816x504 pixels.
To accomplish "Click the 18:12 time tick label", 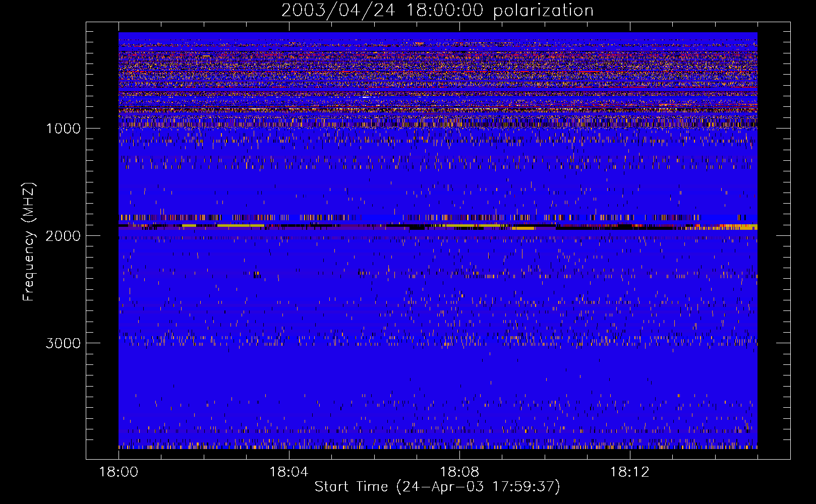I will tap(629, 472).
